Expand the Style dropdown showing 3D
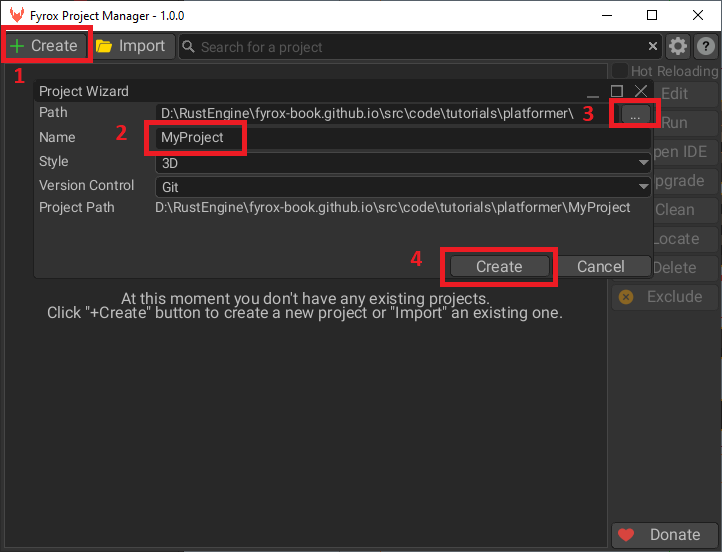The image size is (722, 552). 402,162
